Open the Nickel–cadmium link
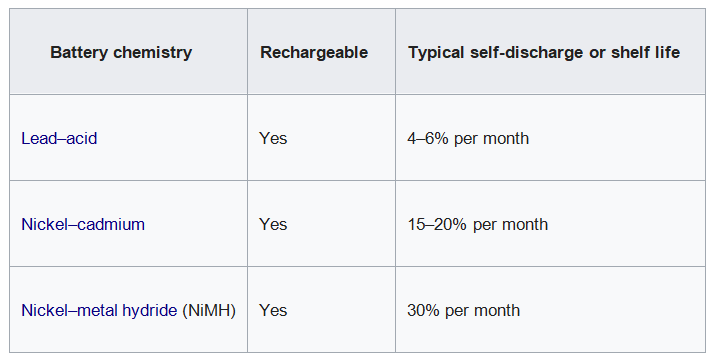 pyautogui.click(x=83, y=224)
